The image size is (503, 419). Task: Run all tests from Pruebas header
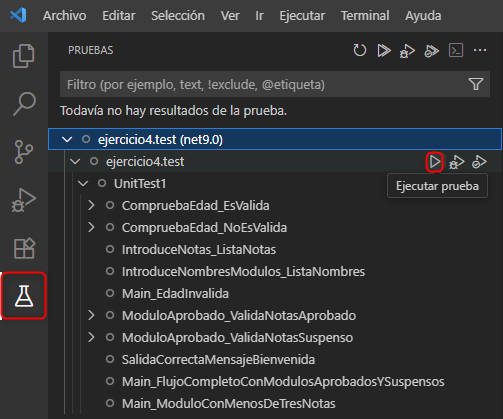click(384, 51)
